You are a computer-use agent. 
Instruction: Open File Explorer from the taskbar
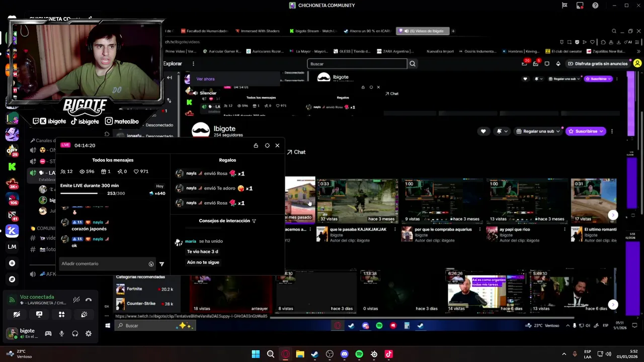click(300, 354)
